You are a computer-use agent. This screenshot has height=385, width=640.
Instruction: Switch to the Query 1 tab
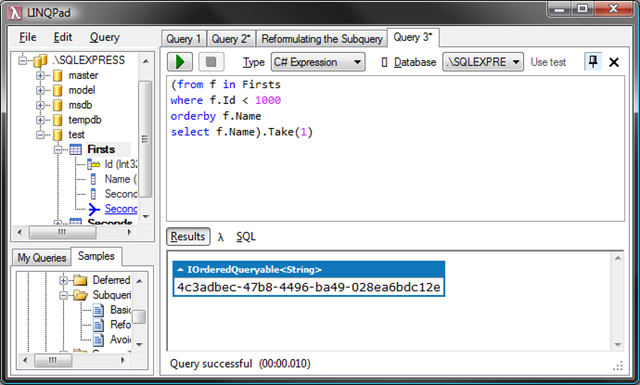pyautogui.click(x=184, y=39)
